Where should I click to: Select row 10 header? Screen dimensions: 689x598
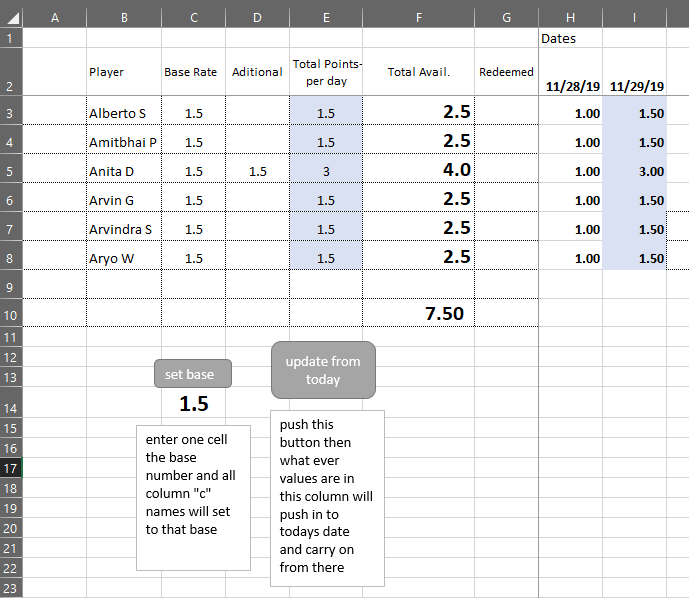[x=11, y=313]
